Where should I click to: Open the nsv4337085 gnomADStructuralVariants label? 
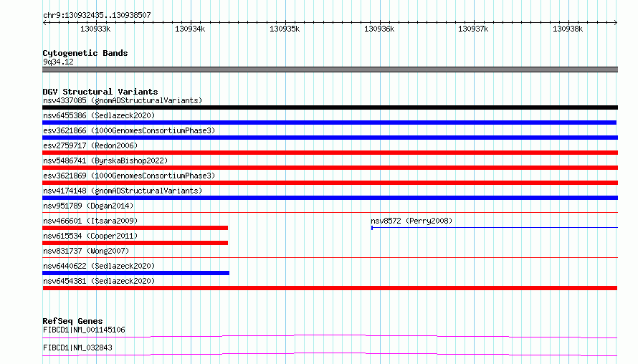point(123,100)
